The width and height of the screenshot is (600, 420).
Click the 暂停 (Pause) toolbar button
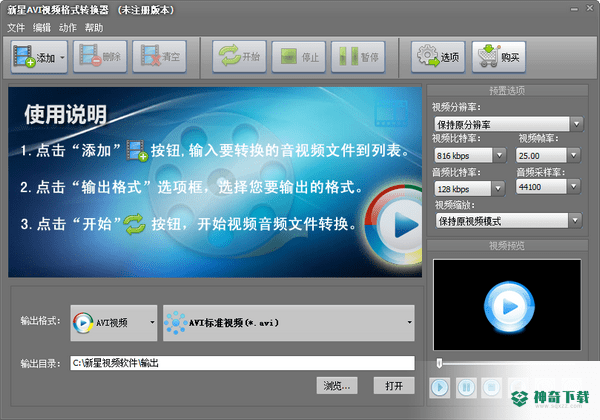tap(358, 57)
